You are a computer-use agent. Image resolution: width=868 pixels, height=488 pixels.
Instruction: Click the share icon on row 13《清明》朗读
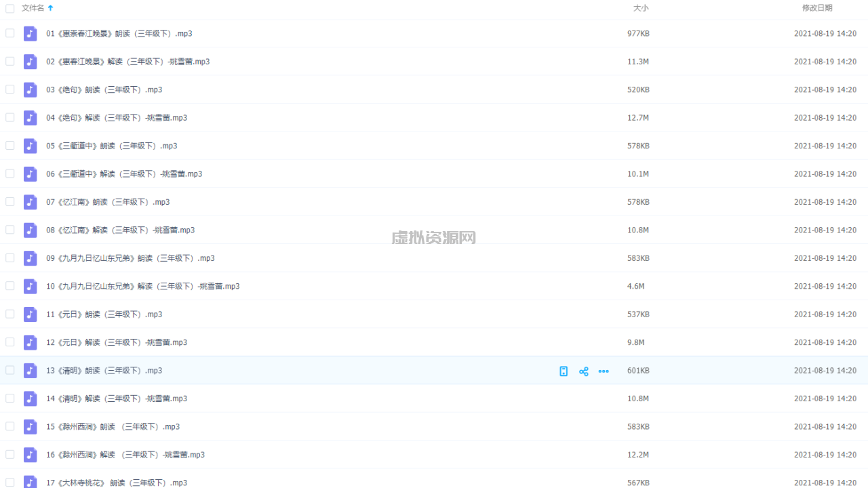[x=584, y=371]
